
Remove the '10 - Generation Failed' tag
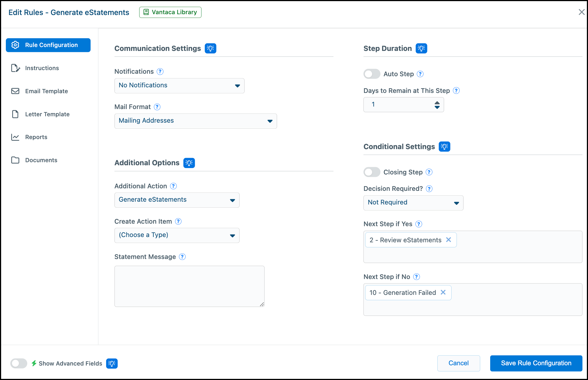[x=443, y=292]
